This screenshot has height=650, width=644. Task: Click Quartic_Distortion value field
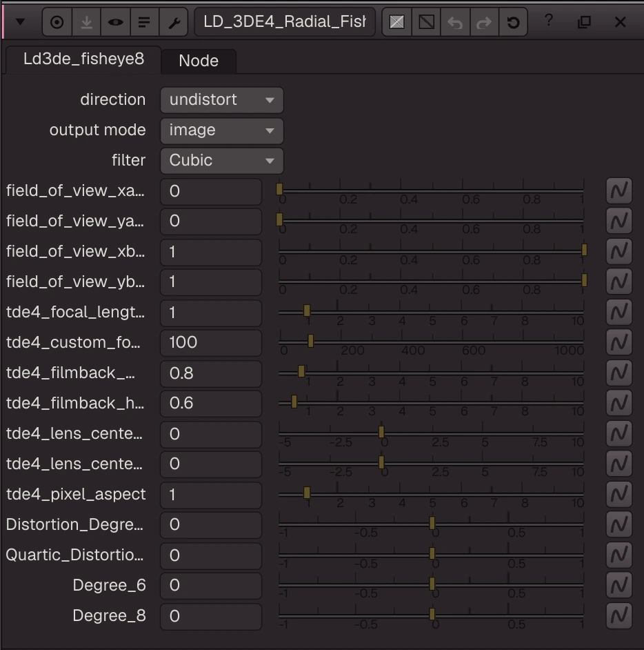coord(211,555)
